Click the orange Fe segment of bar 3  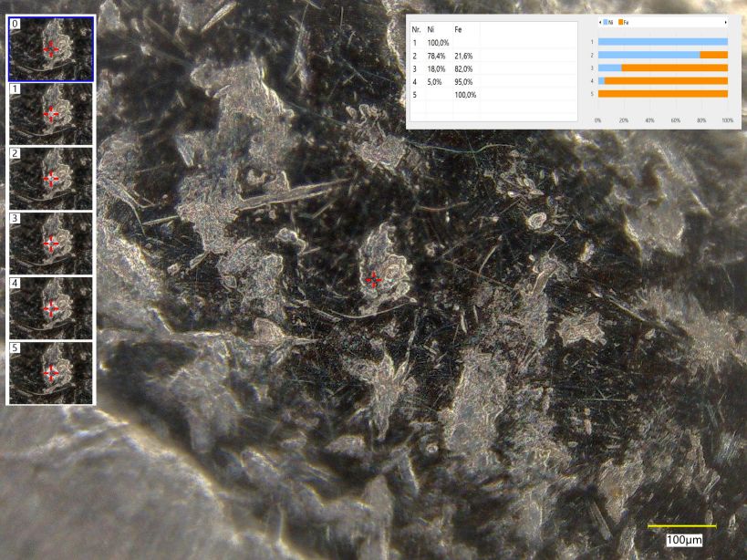(x=675, y=67)
